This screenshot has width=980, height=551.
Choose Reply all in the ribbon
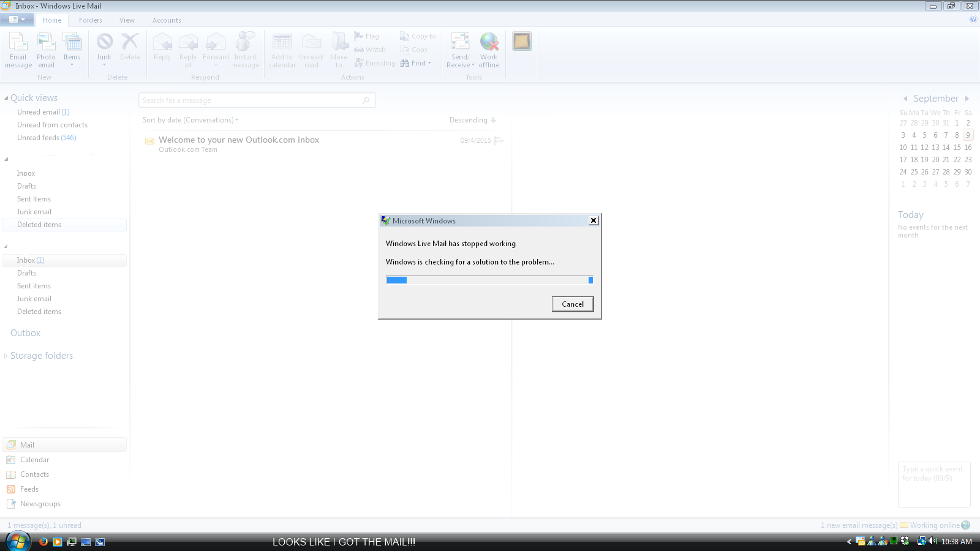[188, 50]
